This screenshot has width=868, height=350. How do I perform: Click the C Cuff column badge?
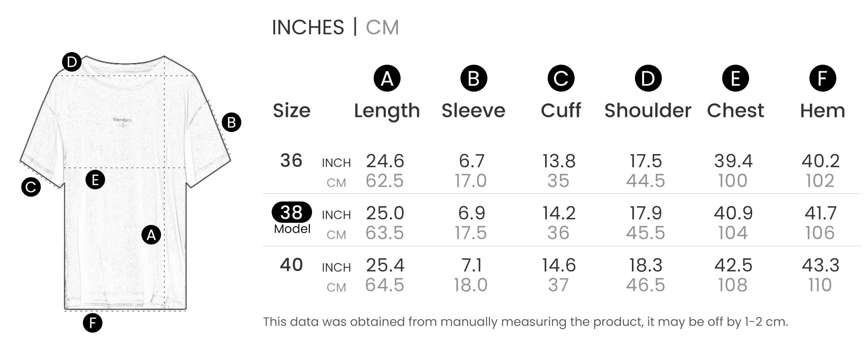561,78
